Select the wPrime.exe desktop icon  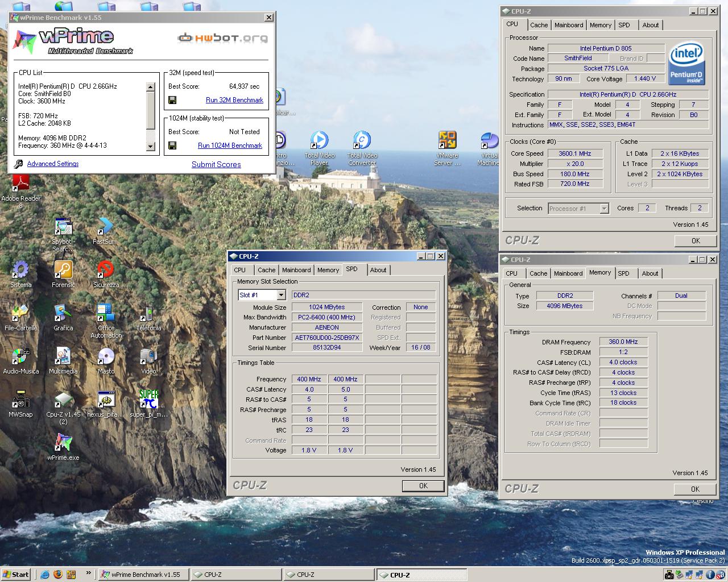(63, 443)
